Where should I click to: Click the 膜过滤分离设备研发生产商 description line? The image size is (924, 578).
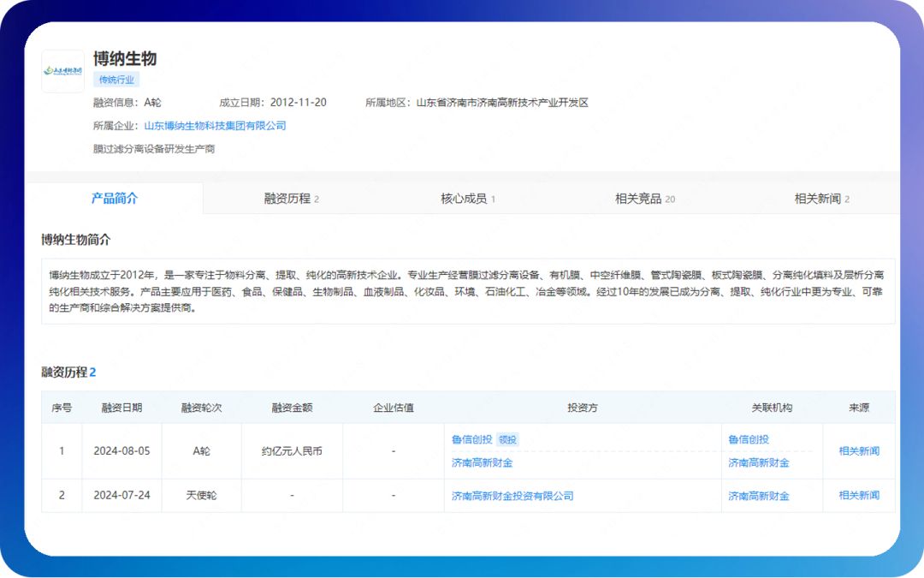[x=154, y=149]
